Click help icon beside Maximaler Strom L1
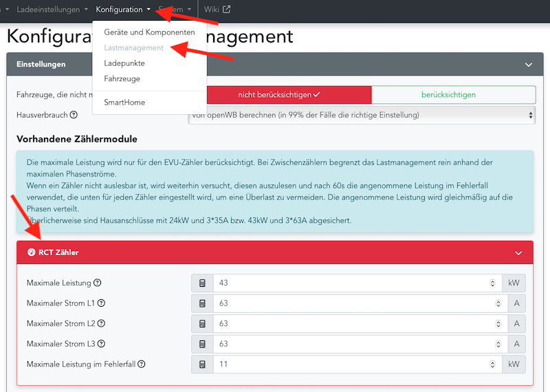The image size is (550, 392). point(102,303)
